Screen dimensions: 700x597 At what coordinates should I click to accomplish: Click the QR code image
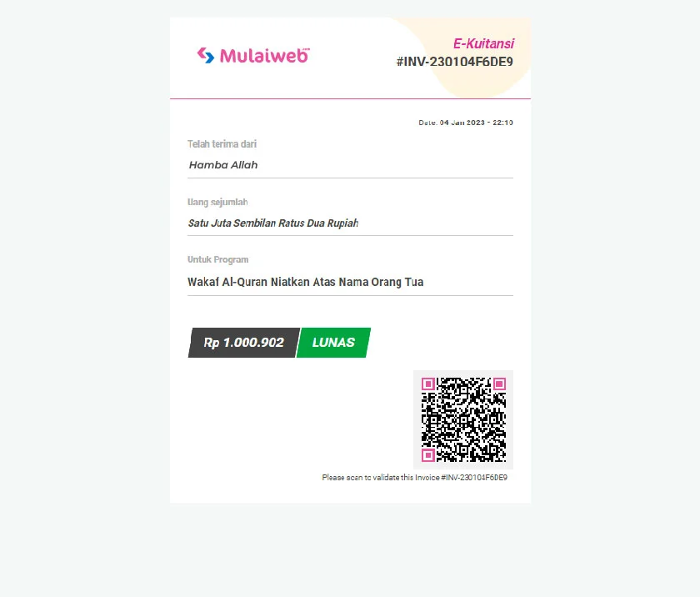click(x=463, y=419)
